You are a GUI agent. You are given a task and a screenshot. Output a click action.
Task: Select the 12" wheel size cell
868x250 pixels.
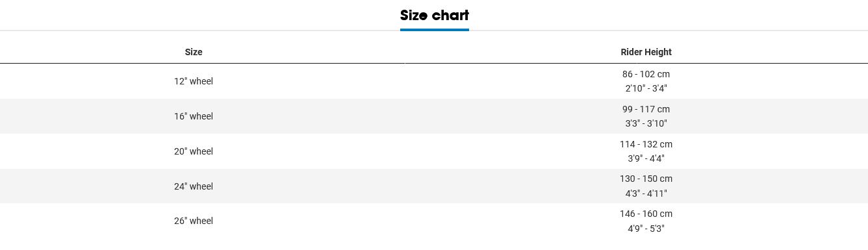tap(194, 81)
